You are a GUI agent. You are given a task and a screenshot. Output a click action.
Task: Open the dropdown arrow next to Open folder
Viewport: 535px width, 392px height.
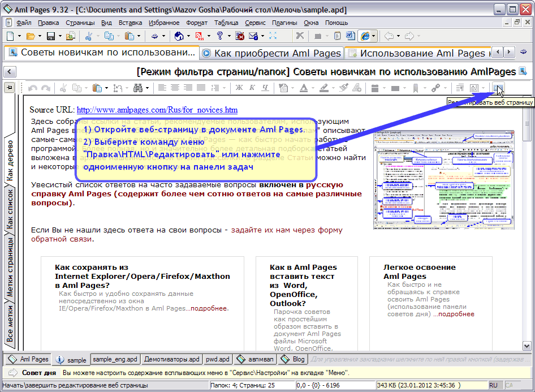pyautogui.click(x=40, y=36)
